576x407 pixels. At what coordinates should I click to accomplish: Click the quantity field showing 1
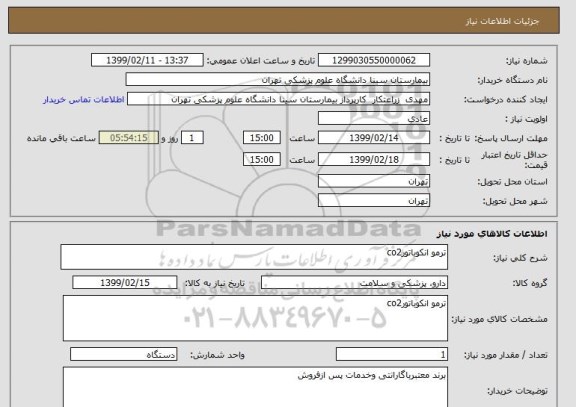click(x=392, y=354)
